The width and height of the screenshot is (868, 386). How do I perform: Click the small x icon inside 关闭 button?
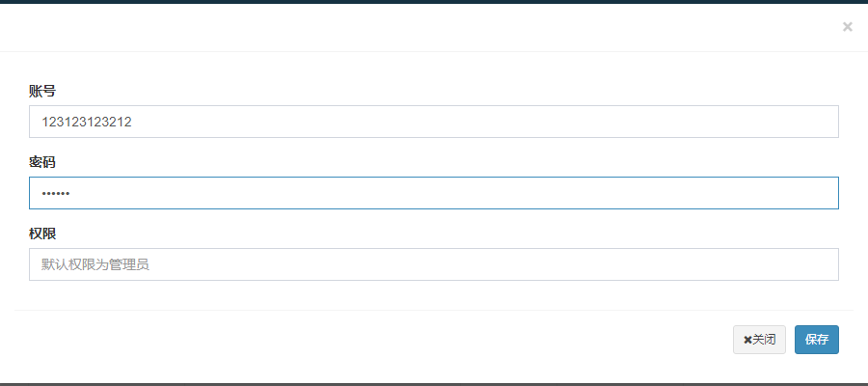[x=747, y=340]
